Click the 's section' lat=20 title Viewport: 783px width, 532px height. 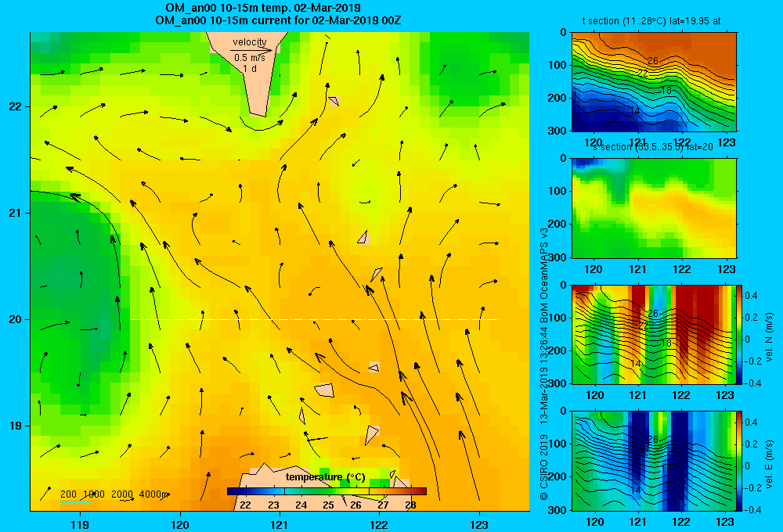click(653, 147)
